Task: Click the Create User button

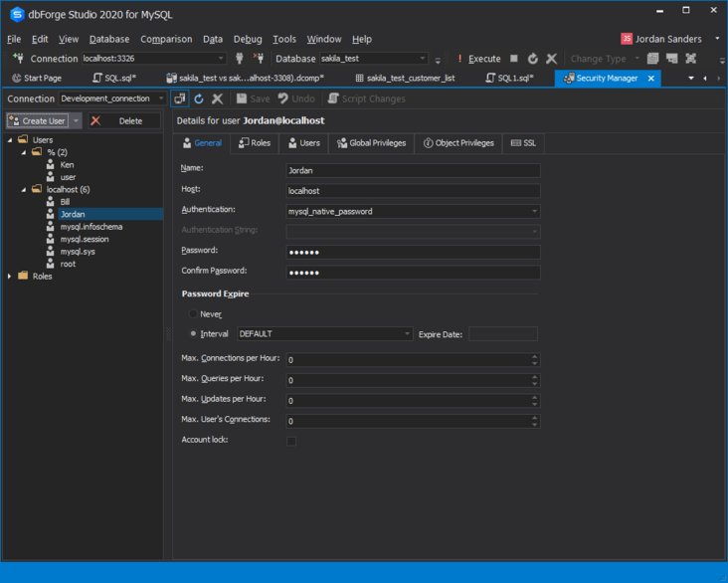Action: [x=38, y=121]
